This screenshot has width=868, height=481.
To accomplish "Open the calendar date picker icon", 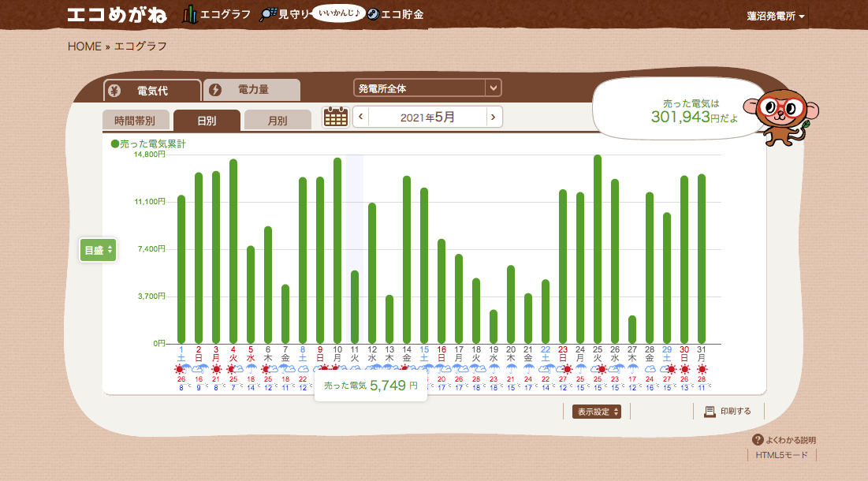I will click(x=336, y=117).
